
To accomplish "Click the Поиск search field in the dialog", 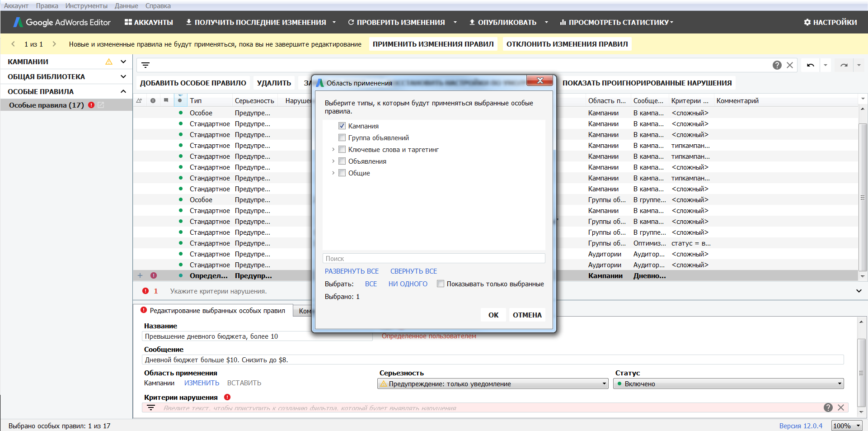I will pos(434,259).
